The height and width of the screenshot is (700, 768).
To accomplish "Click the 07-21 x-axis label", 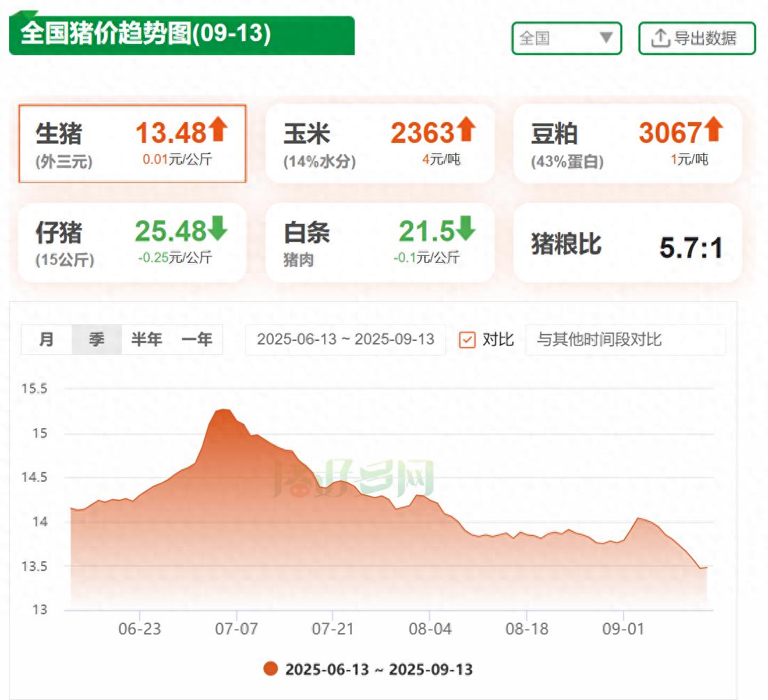I will (333, 629).
